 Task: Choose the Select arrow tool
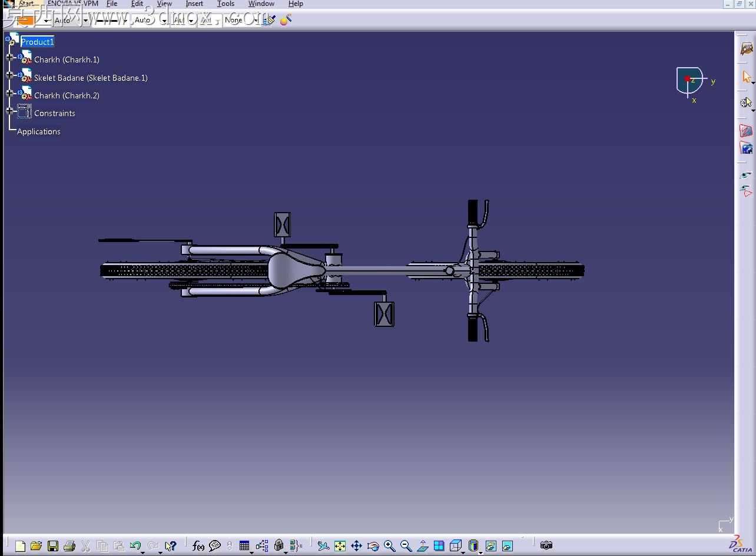point(747,77)
